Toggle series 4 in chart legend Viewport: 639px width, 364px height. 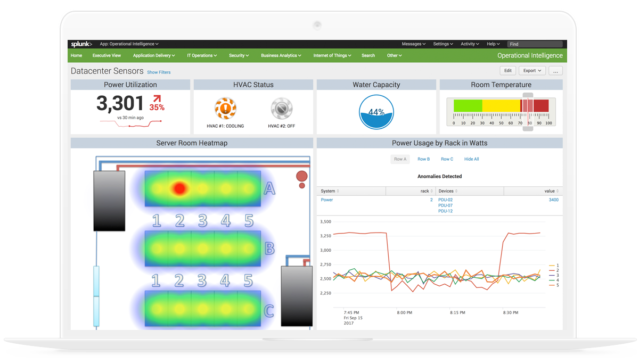pyautogui.click(x=553, y=280)
